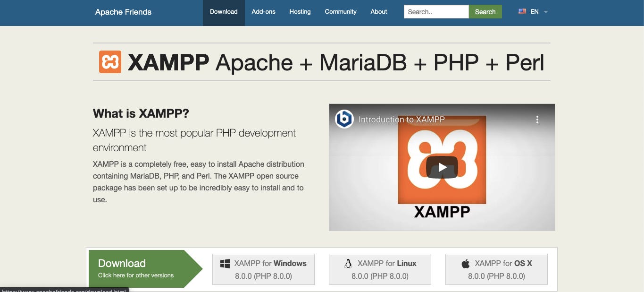The width and height of the screenshot is (644, 292).
Task: Click the Windows logo icon in download button
Action: pyautogui.click(x=225, y=264)
